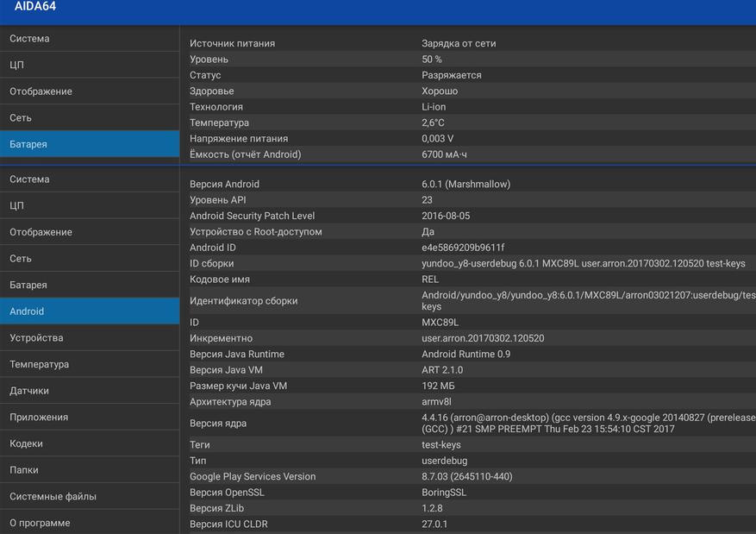Click the ART 2.1.0 value

[x=442, y=370]
